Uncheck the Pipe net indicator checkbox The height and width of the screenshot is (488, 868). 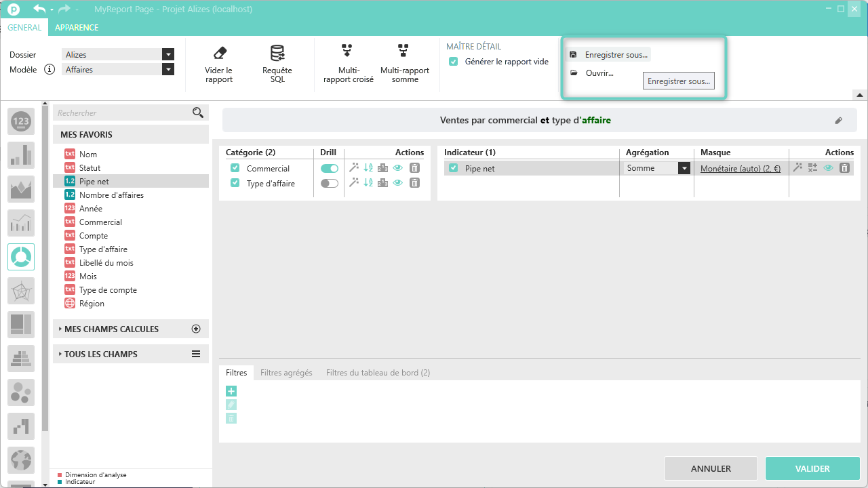454,168
